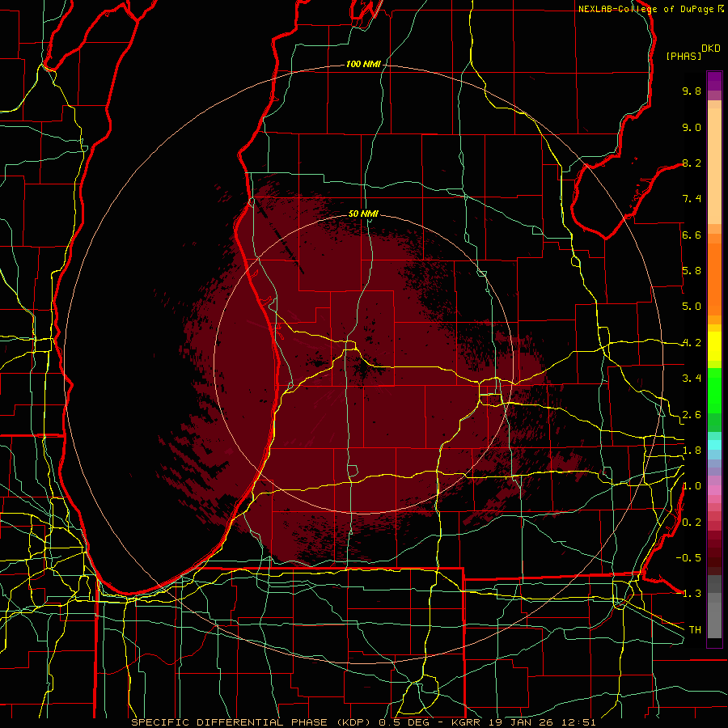The height and width of the screenshot is (728, 728).
Task: Click the [PHAS] legend unit label
Action: (684, 57)
